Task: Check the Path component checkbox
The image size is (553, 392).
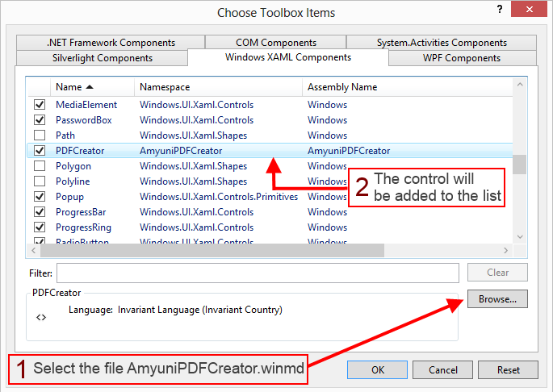Action: tap(40, 136)
